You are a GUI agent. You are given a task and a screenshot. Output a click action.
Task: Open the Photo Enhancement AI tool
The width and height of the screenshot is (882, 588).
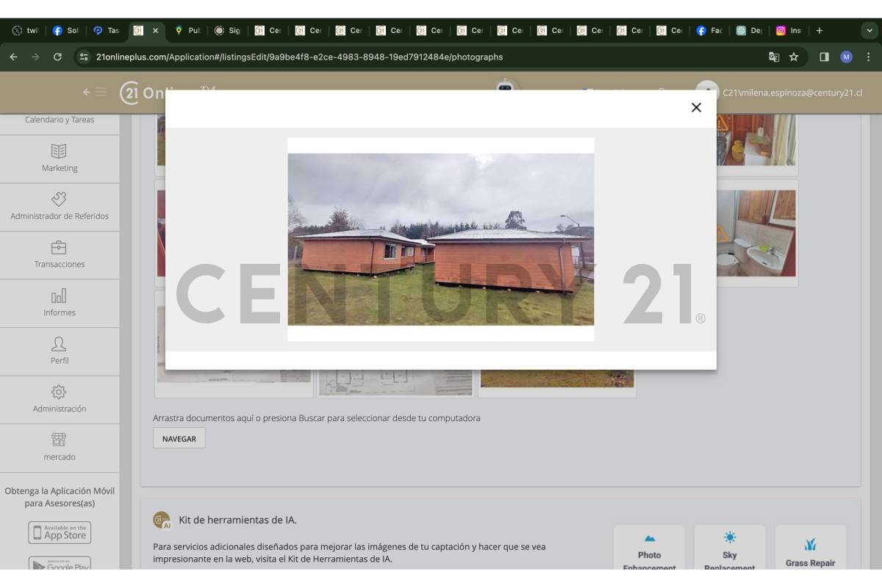[x=649, y=548]
